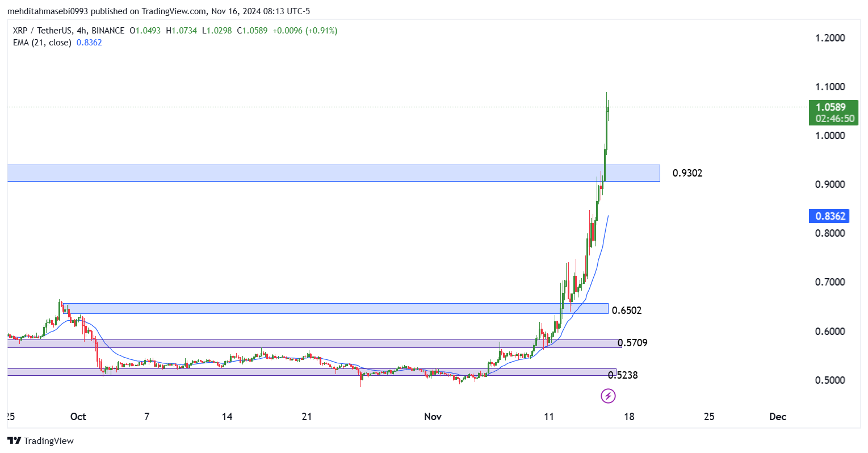Click the open value O1.0493 in header
Viewport: 868px width, 453px height.
(145, 31)
